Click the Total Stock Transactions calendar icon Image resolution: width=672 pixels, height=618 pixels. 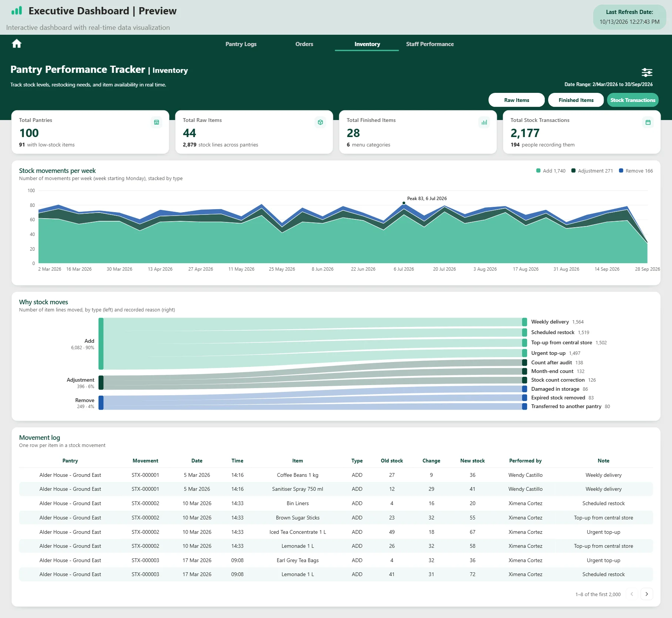[x=648, y=122]
